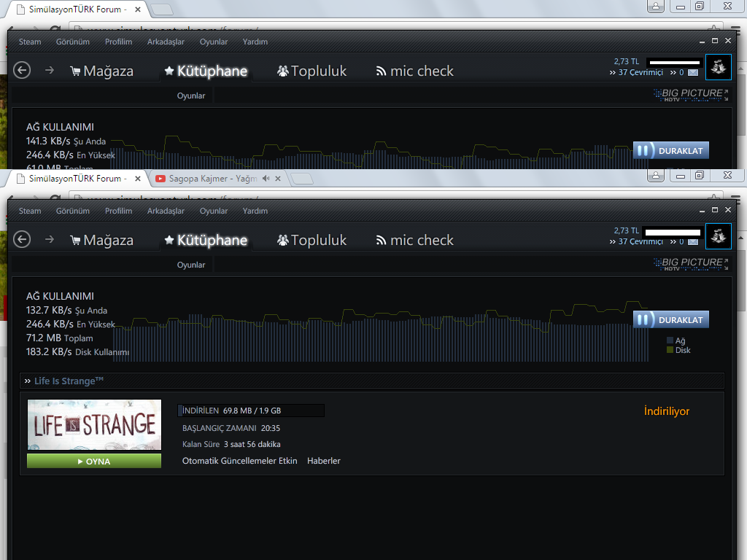The width and height of the screenshot is (747, 560).
Task: Open the Görünüm menu in the 141.3 KB/s window
Action: tap(73, 42)
